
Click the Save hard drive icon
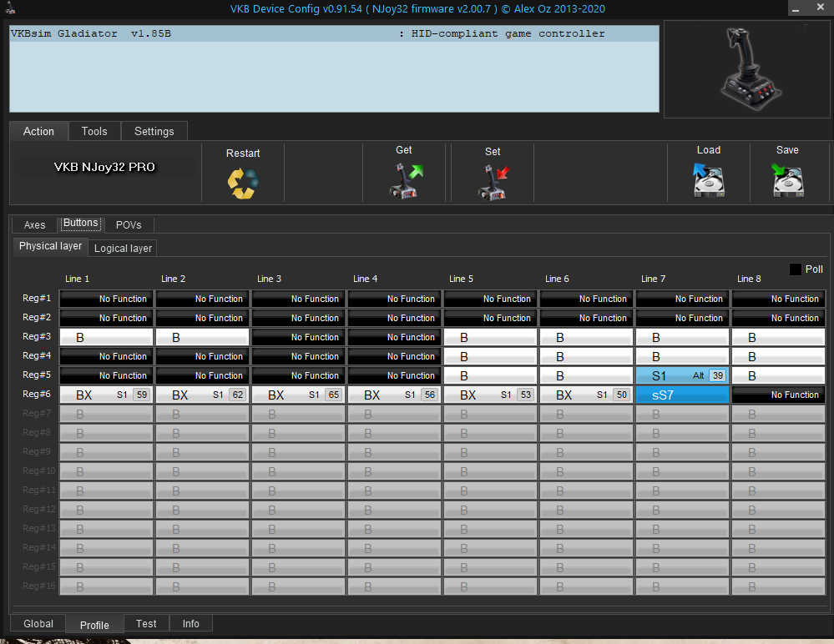coord(787,179)
